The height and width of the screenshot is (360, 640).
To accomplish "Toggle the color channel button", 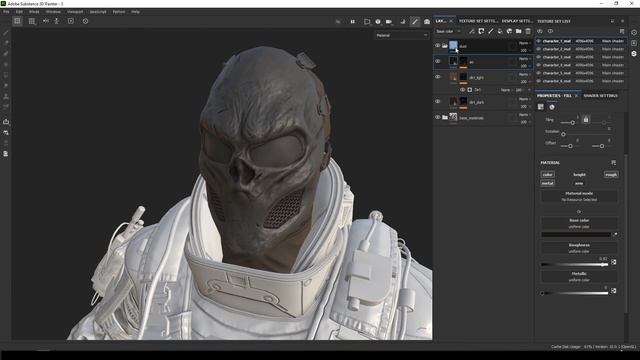I will tap(547, 174).
